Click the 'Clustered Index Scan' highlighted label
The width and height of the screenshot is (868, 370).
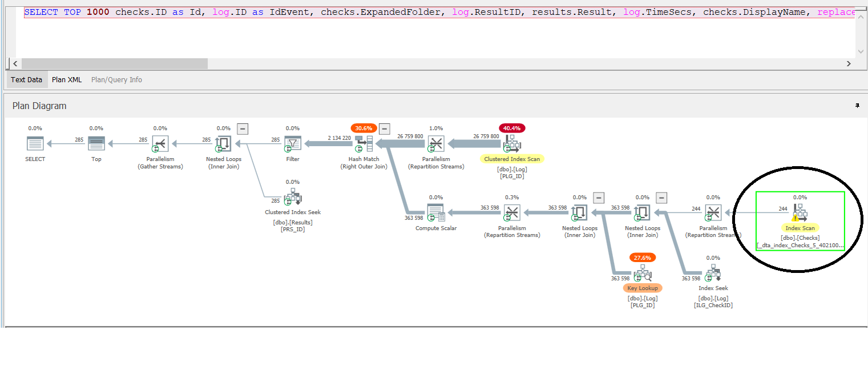[512, 159]
